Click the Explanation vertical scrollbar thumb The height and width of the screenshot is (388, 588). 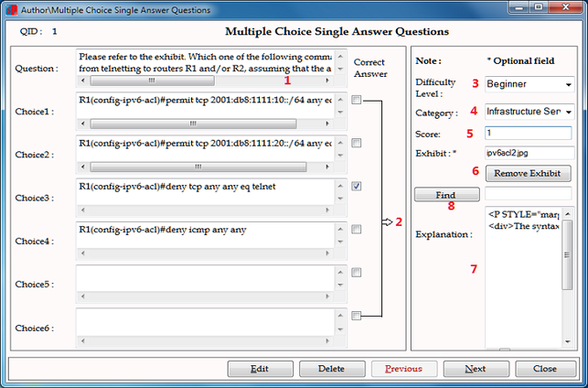[568, 254]
